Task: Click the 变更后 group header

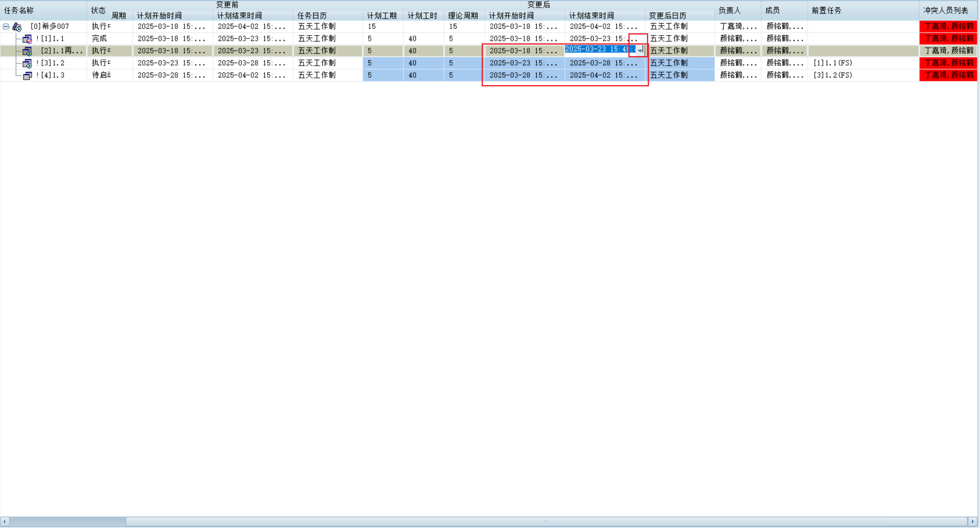Action: [x=539, y=5]
